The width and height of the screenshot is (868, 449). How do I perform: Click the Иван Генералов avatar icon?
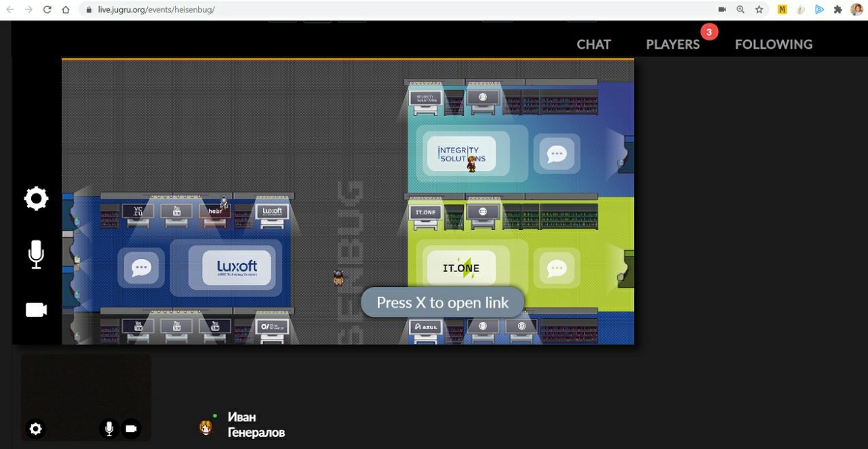[x=205, y=427]
